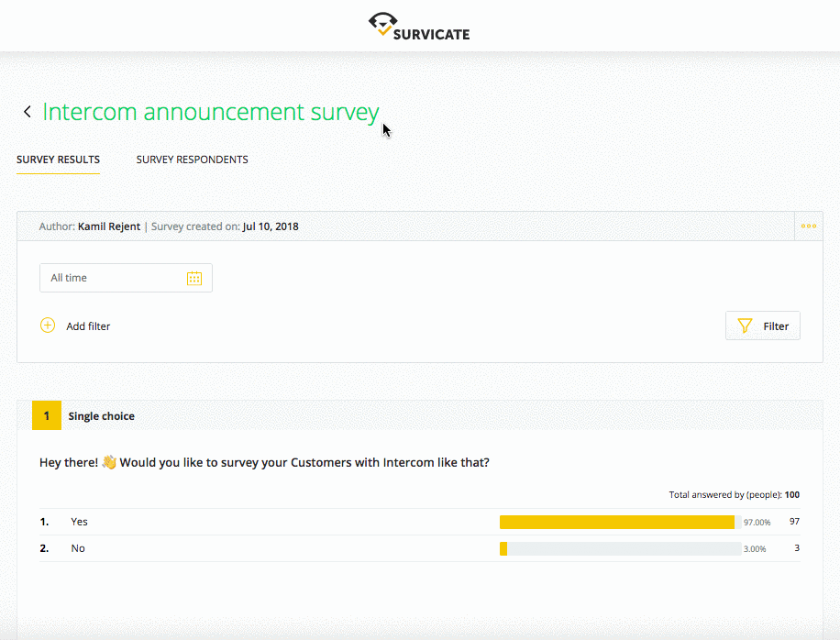Screen dimensions: 840x640
Task: Click the response count 97
Action: (x=794, y=521)
